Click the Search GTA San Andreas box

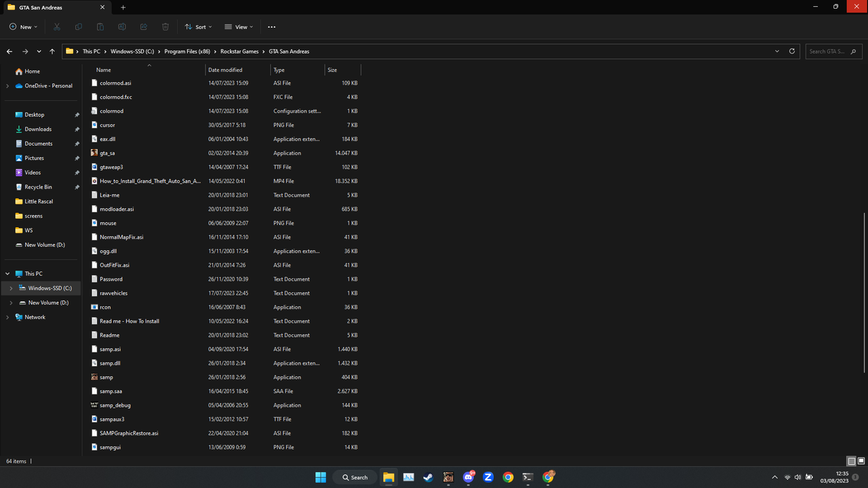click(x=834, y=52)
